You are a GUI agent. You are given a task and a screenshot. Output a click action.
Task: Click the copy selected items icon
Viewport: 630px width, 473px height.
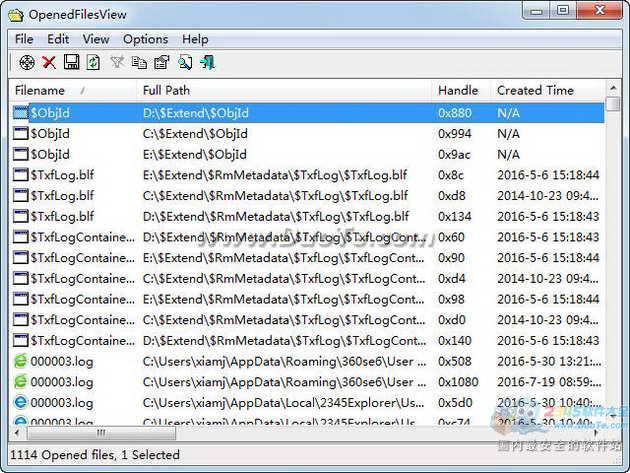pos(139,63)
